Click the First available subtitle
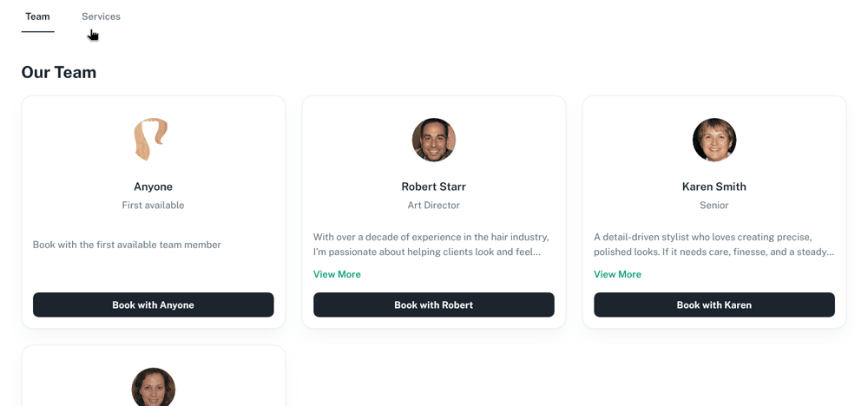 (153, 206)
